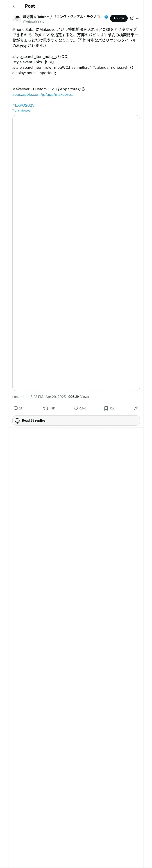Open the #EXPO2025 hashtag
152x868 pixels.
click(23, 105)
